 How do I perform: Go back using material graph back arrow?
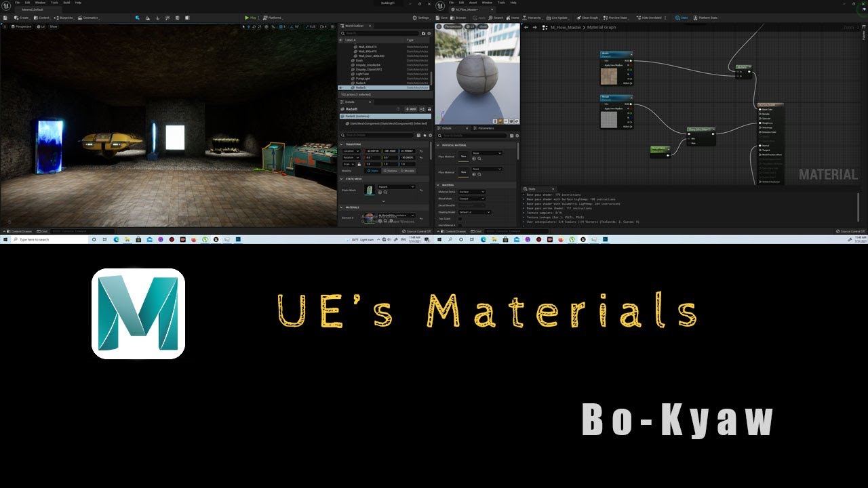click(x=526, y=27)
